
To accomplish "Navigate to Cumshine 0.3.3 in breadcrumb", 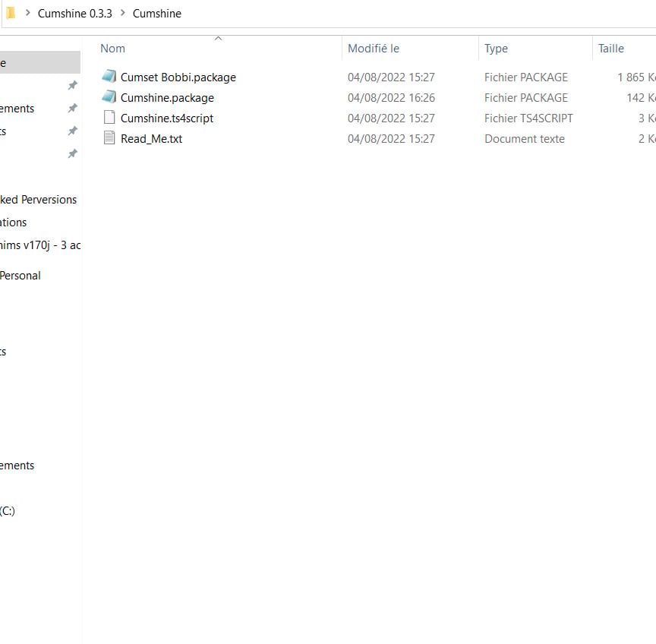I will point(75,14).
